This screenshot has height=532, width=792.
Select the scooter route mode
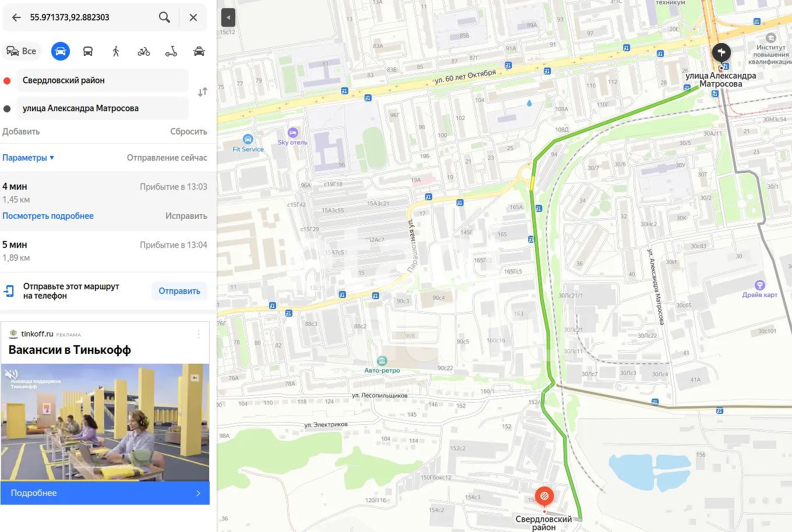(171, 51)
